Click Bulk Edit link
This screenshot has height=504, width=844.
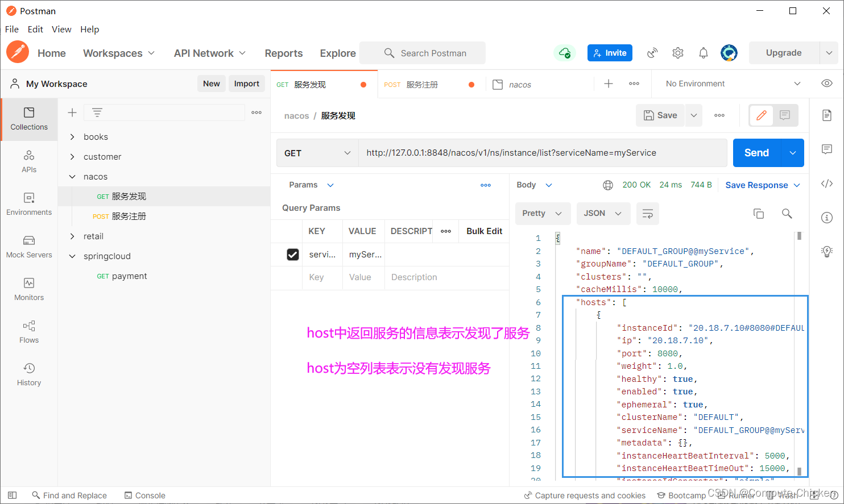[485, 231]
